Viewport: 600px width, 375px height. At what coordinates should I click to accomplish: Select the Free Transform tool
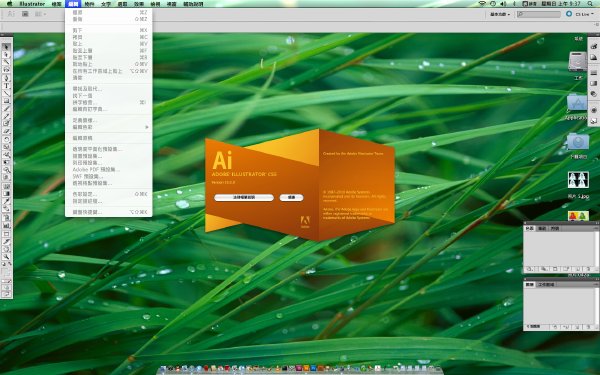coord(6,163)
